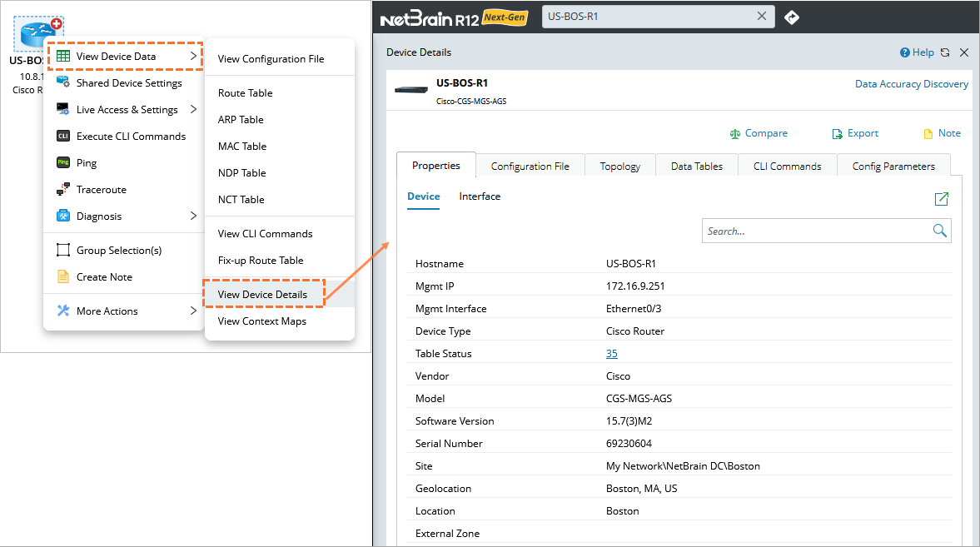This screenshot has width=980, height=547.
Task: Click the magnifier icon in properties search
Action: [939, 231]
